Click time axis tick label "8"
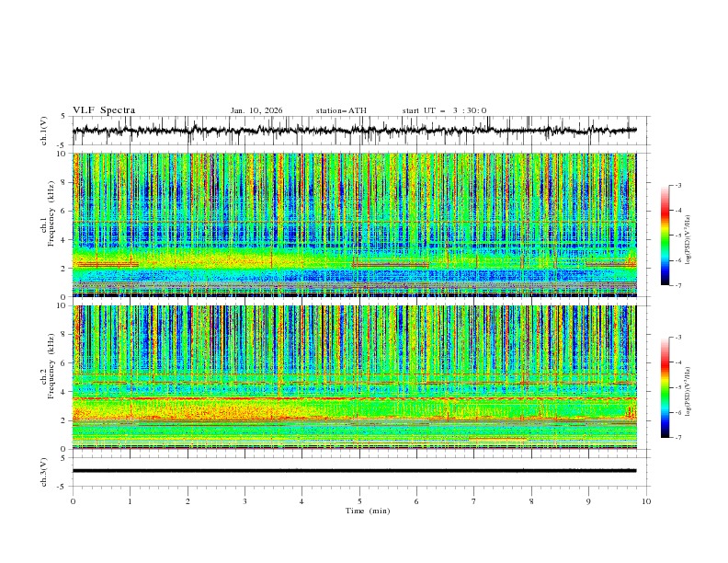This screenshot has height=563, width=728. pos(531,501)
